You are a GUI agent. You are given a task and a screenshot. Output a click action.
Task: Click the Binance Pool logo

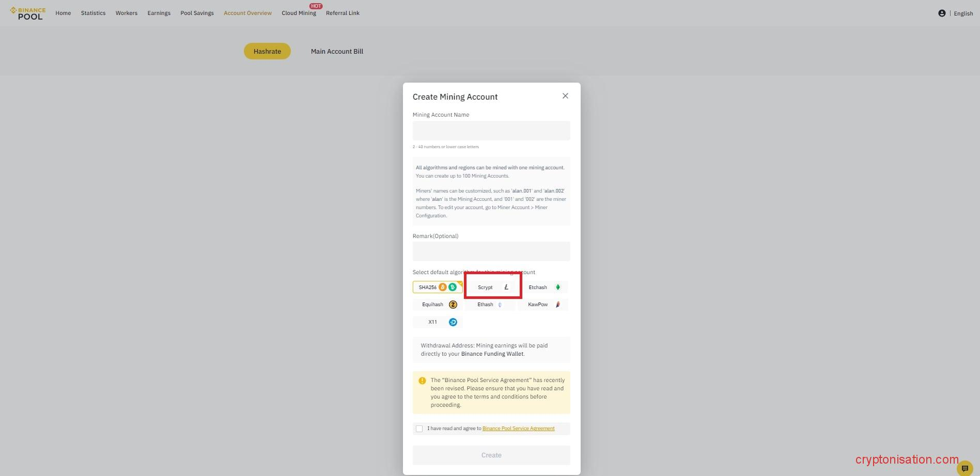(28, 13)
